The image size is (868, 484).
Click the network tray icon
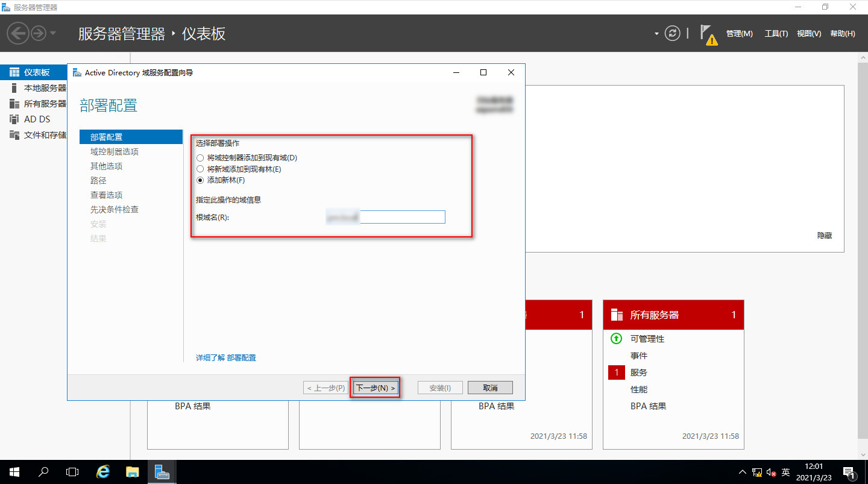pyautogui.click(x=757, y=473)
